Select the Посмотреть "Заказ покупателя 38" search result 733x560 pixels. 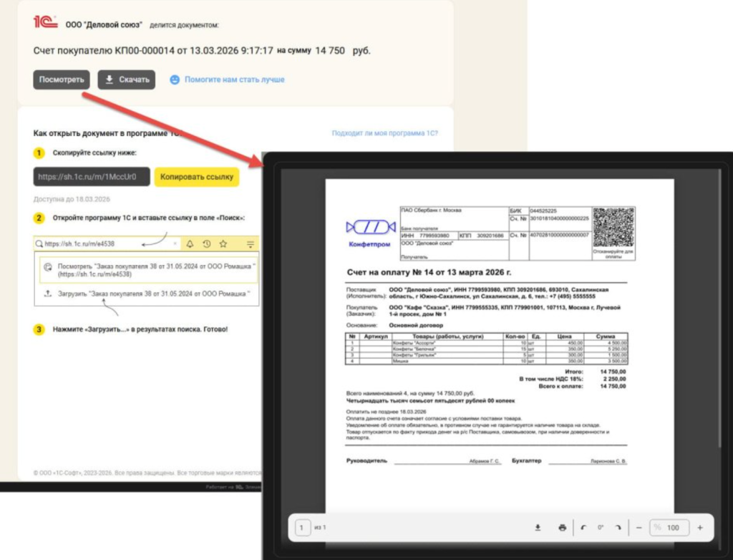coord(149,270)
